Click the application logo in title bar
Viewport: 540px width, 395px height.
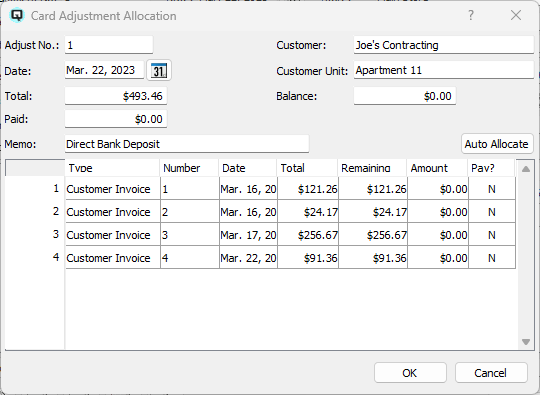(17, 15)
